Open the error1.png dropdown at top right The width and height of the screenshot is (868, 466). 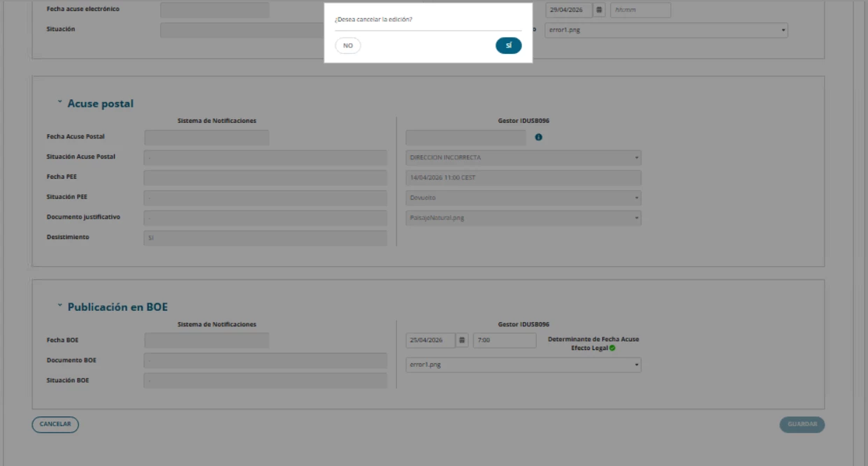(x=666, y=30)
